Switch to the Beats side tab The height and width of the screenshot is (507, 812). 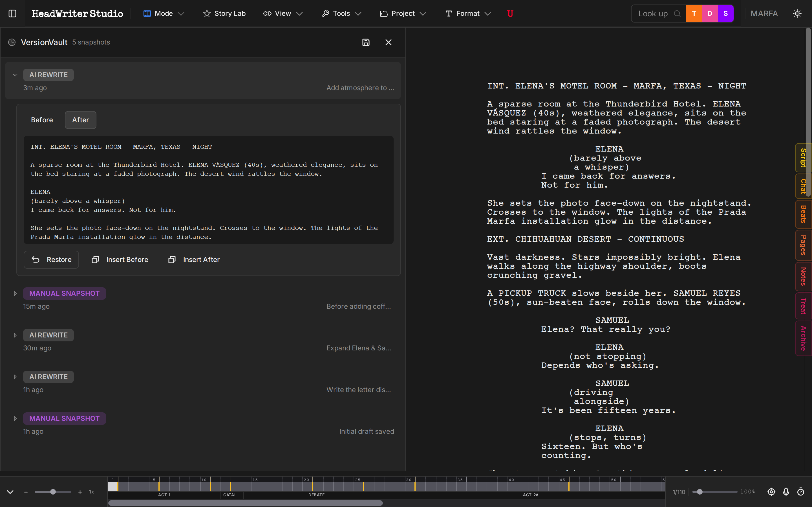coord(803,214)
